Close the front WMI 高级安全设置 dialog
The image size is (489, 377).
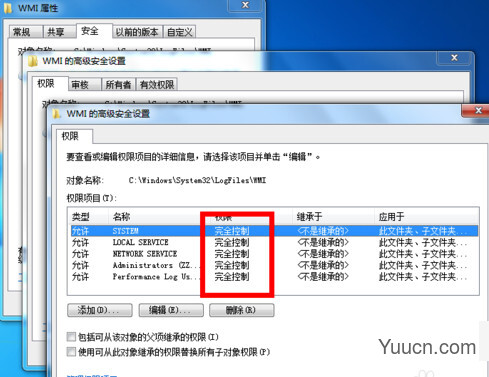click(x=477, y=110)
